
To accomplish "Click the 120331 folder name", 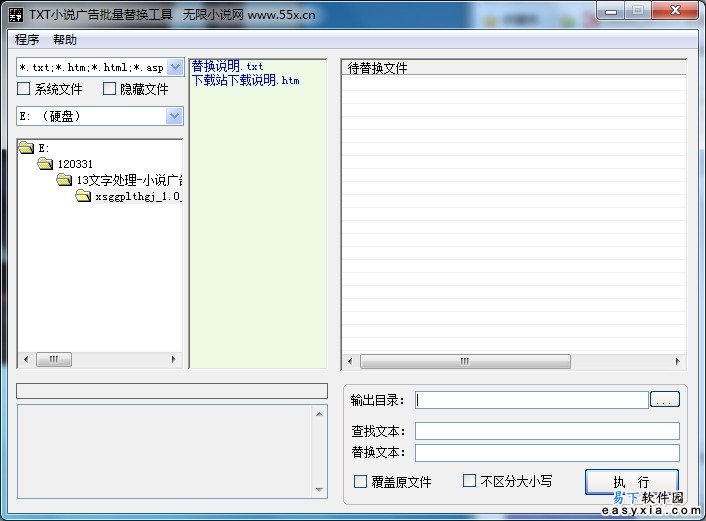I will click(x=75, y=164).
